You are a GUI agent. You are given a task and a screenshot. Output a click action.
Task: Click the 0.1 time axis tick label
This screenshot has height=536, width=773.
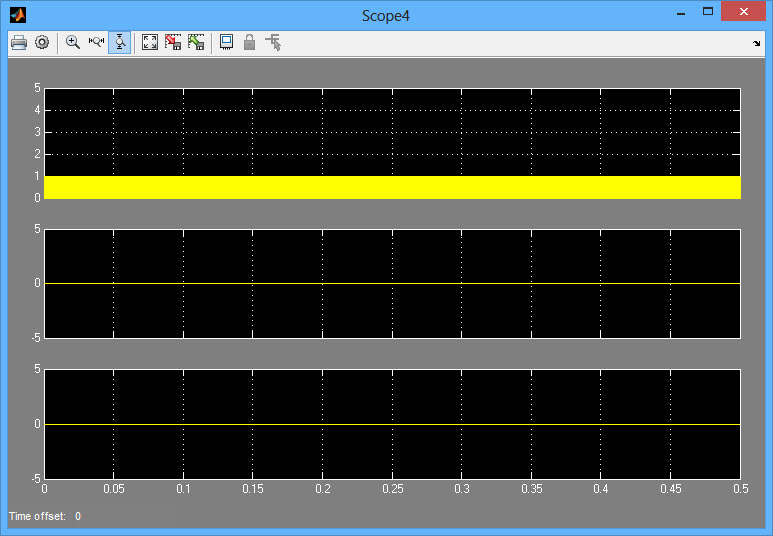tap(183, 489)
